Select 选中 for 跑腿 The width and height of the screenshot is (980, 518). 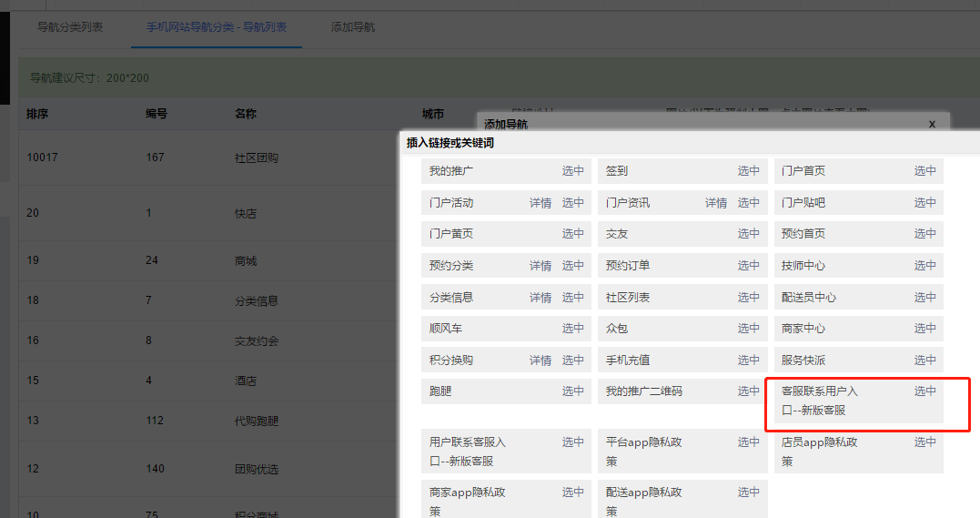(572, 391)
